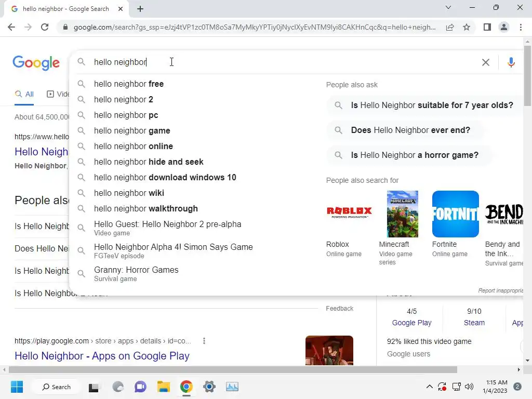Open the Google Play rating link
This screenshot has height=399, width=532.
point(411,323)
